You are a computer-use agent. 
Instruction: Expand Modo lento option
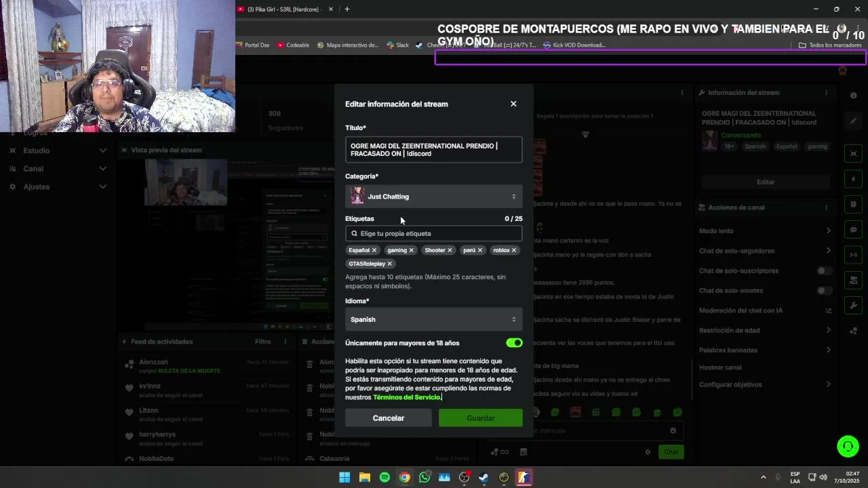pos(765,231)
